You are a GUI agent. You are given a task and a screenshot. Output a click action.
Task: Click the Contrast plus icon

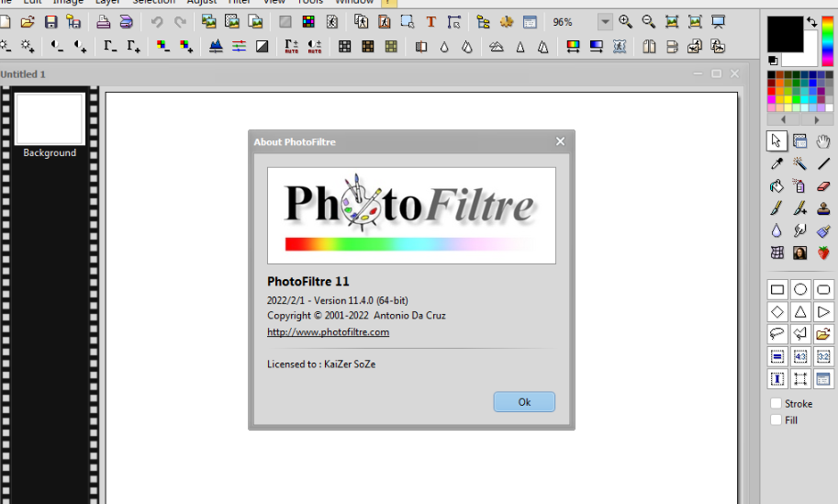tap(80, 47)
